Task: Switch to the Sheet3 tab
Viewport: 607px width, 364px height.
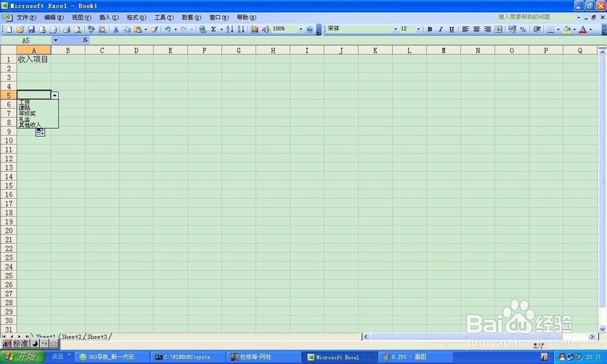Action: pyautogui.click(x=97, y=337)
